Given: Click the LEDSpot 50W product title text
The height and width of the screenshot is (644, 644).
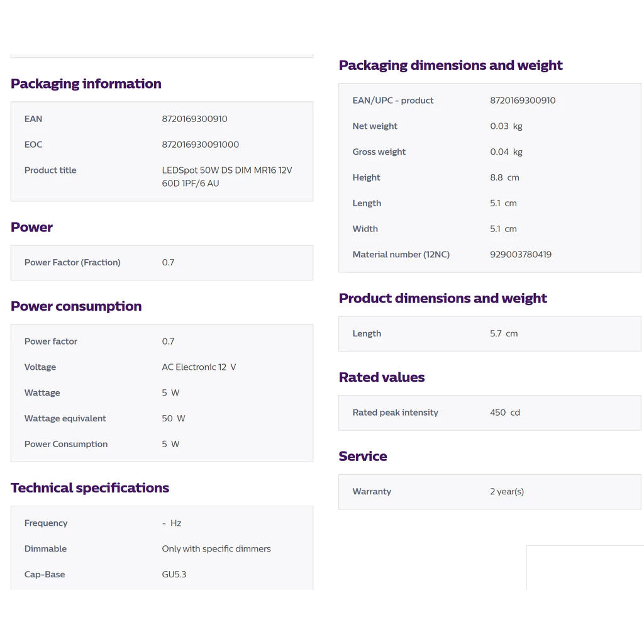Looking at the screenshot, I should coord(226,177).
